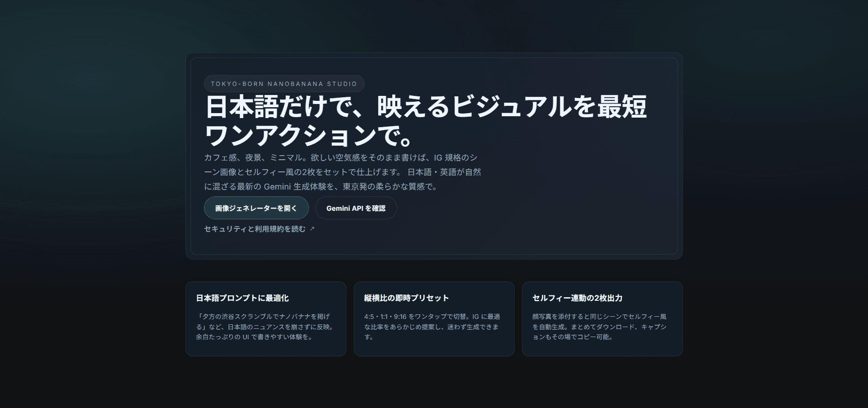Screen dimensions: 868x408
Task: Click the hero description paragraph
Action: click(x=342, y=172)
